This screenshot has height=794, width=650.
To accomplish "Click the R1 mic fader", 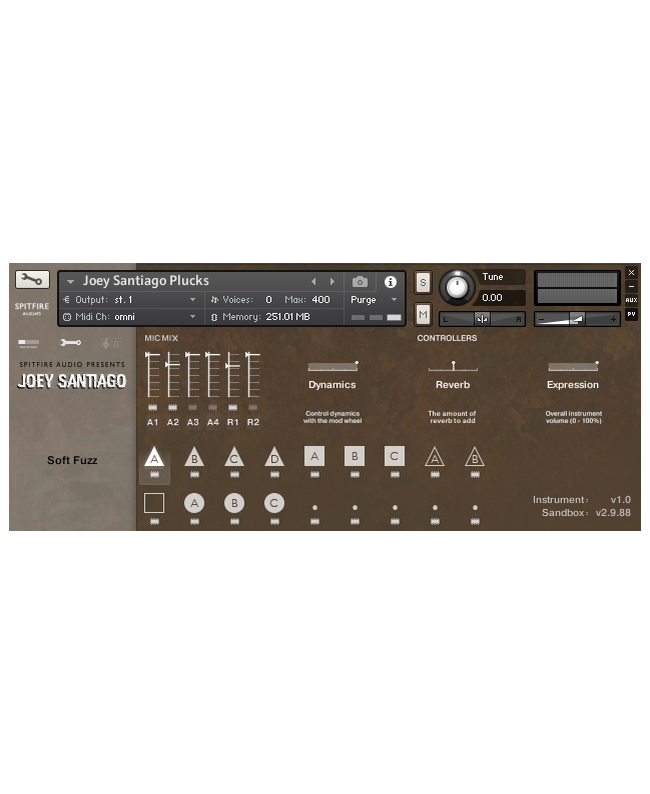I will click(233, 375).
